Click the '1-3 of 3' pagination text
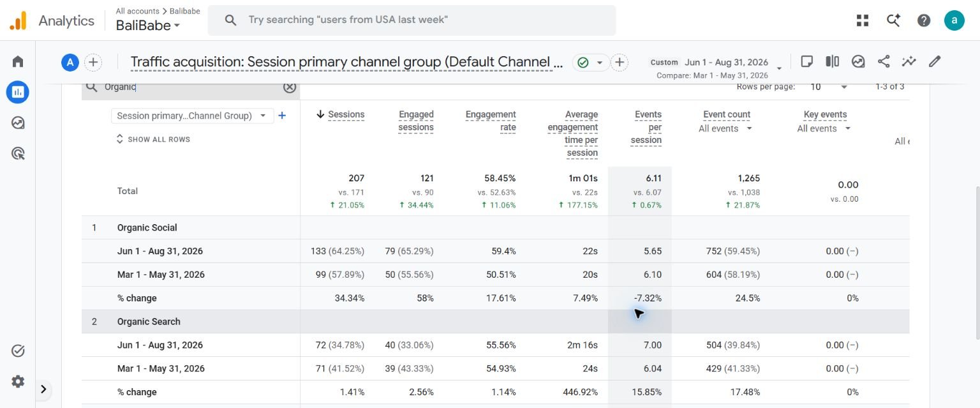 tap(889, 86)
